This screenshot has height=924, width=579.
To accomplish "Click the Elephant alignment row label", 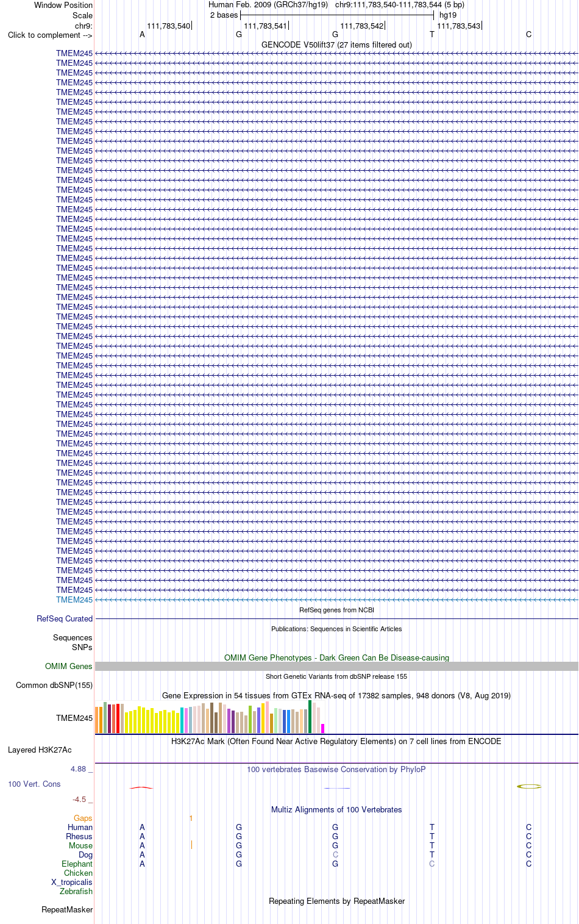I will tap(77, 864).
